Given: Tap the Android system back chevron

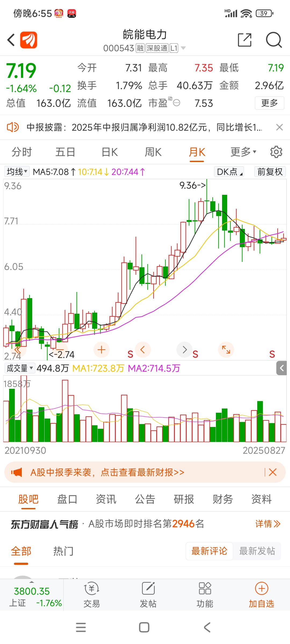Looking at the screenshot, I should (207, 627).
